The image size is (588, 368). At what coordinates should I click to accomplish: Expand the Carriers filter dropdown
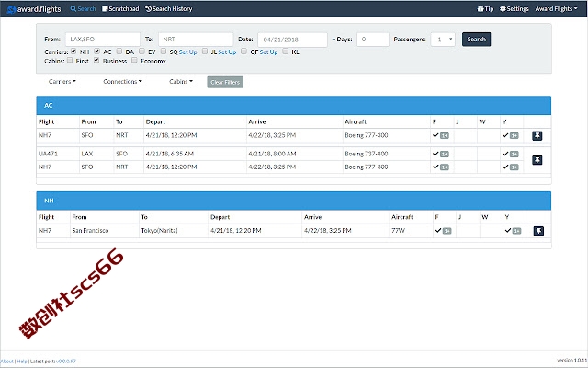[x=62, y=82]
